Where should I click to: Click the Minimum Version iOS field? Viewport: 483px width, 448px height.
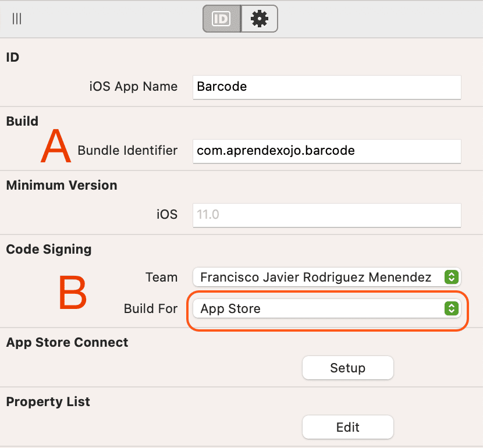(326, 215)
